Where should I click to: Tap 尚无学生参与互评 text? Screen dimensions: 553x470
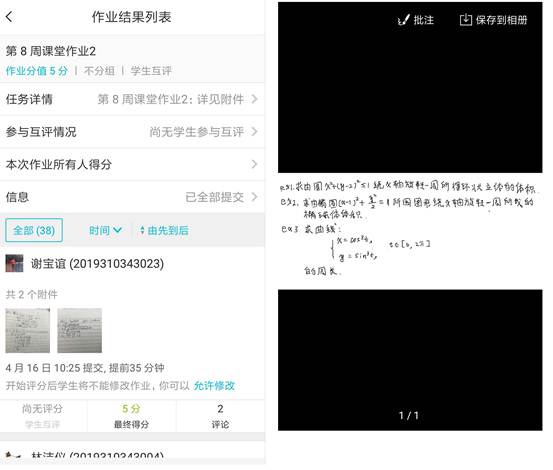(x=197, y=132)
